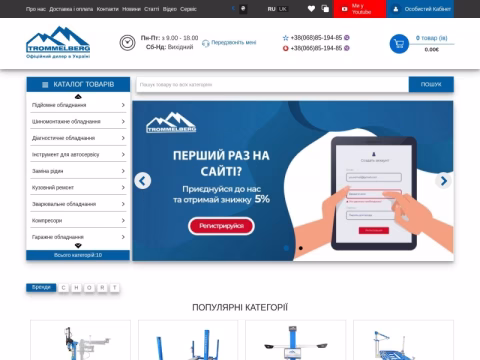The width and height of the screenshot is (480, 360).
Task: Click the Бренди tab
Action: pyautogui.click(x=41, y=287)
